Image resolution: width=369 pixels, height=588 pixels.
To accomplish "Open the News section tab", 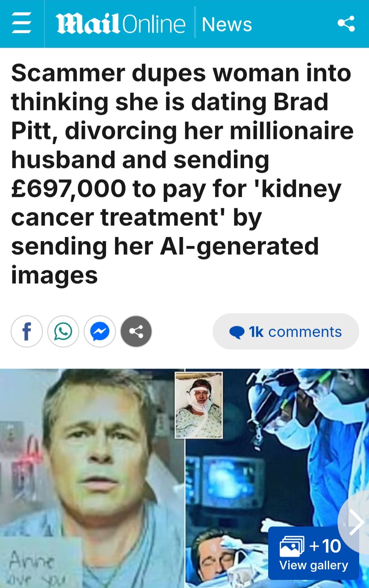I will click(227, 24).
